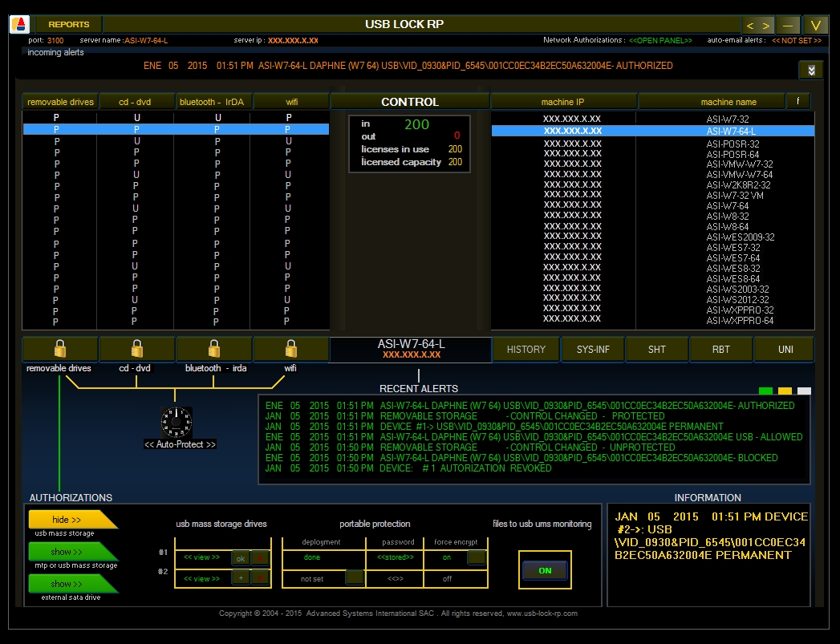Click the 'f' filter column button
This screenshot has height=644, width=840.
pos(798,101)
